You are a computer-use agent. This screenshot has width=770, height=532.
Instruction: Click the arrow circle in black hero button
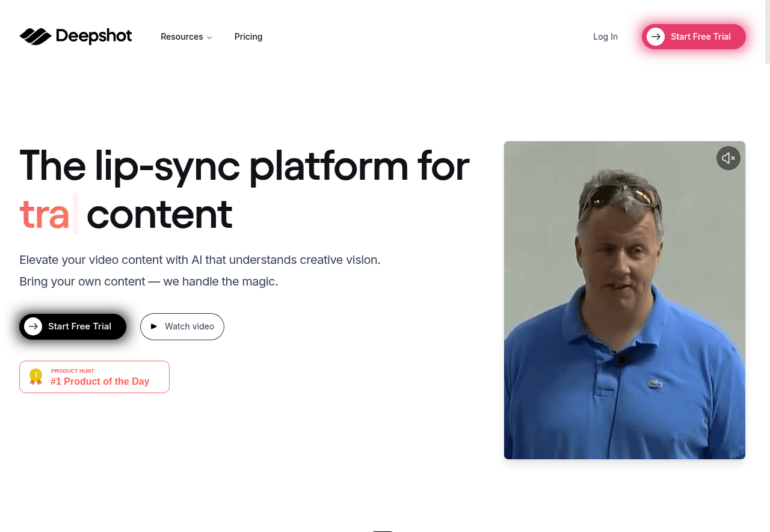click(33, 326)
